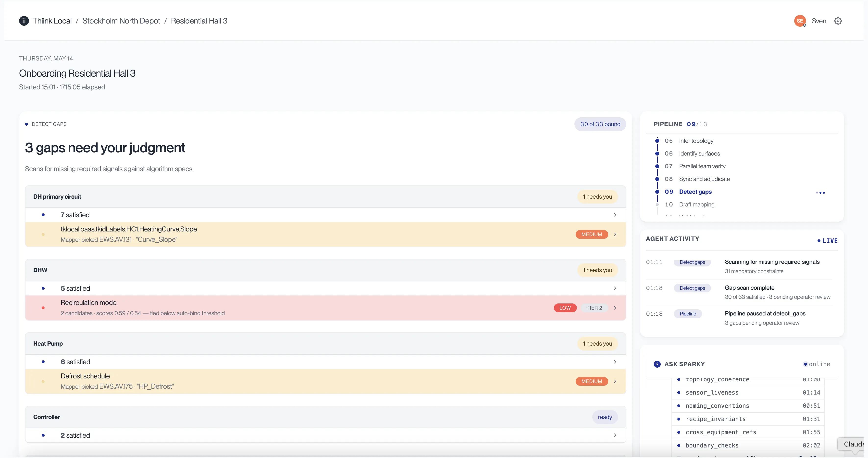
Task: Click the Controller ready badge
Action: (605, 417)
